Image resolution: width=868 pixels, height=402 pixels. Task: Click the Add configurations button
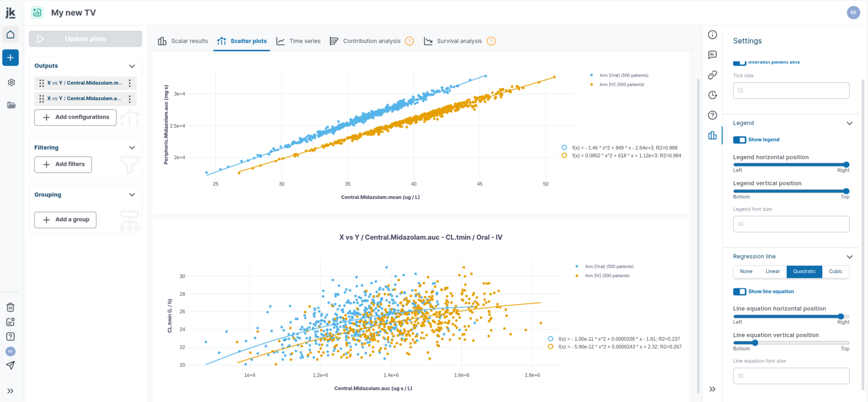(75, 117)
